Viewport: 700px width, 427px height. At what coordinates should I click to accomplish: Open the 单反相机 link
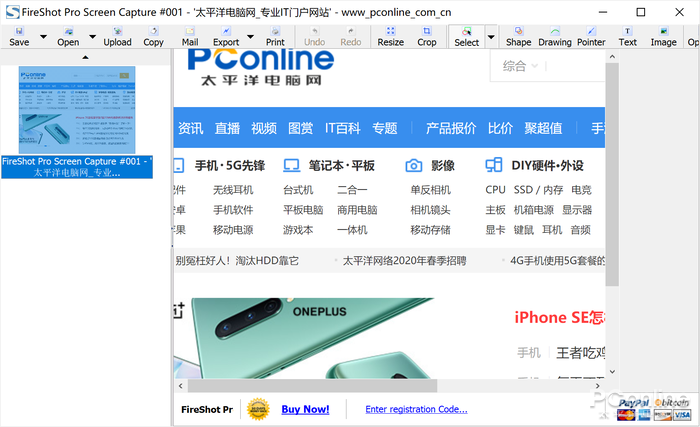[430, 190]
